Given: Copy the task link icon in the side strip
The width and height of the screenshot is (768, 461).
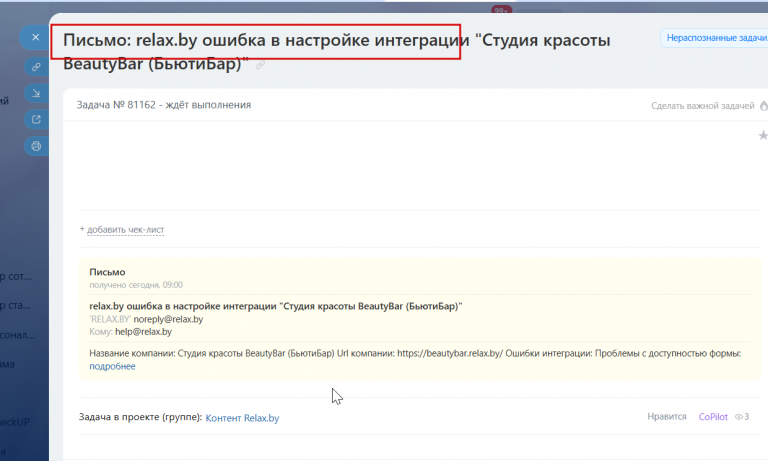Looking at the screenshot, I should [36, 67].
